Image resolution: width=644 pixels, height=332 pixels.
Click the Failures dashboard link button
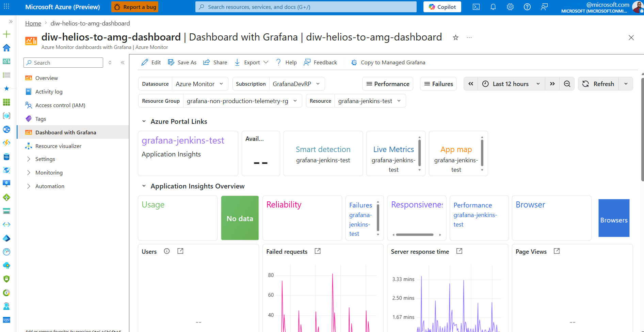(x=438, y=84)
